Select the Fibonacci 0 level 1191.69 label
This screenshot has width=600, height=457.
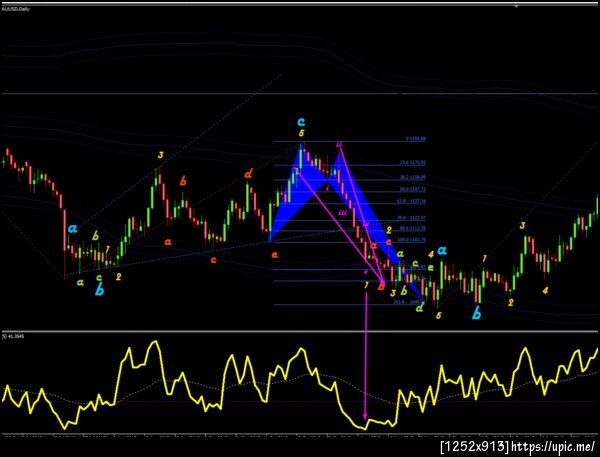(x=416, y=139)
